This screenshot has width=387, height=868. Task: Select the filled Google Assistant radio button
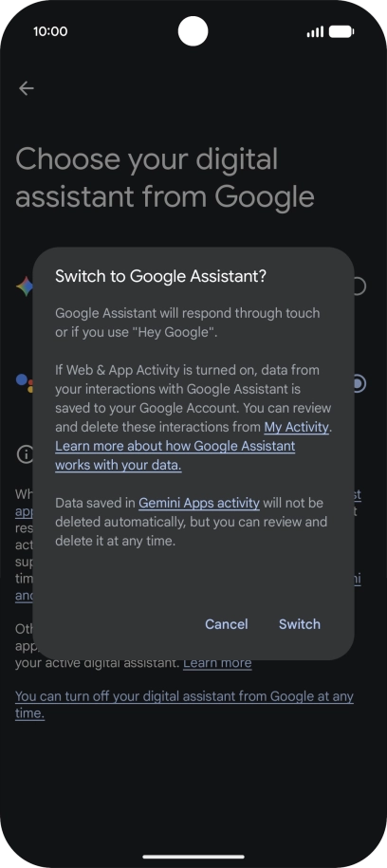359,383
